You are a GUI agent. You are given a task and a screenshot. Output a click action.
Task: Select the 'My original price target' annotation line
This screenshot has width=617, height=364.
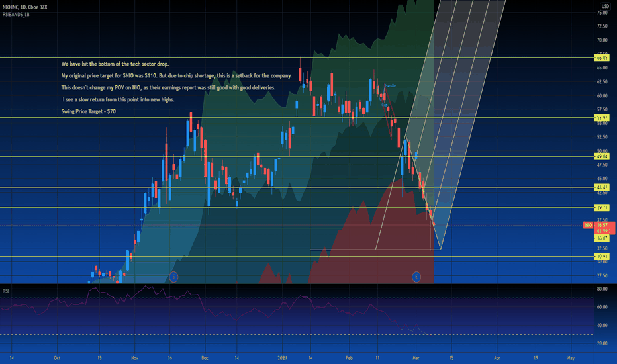coord(176,75)
